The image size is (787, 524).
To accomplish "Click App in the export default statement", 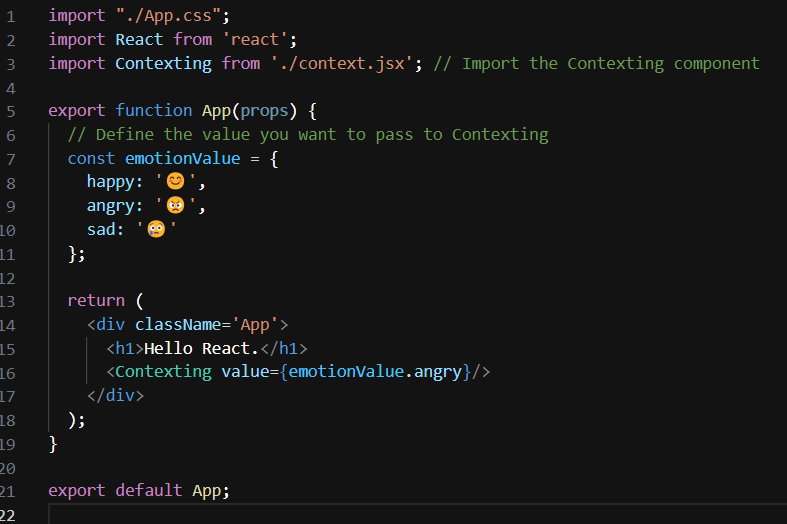I will pyautogui.click(x=206, y=491).
